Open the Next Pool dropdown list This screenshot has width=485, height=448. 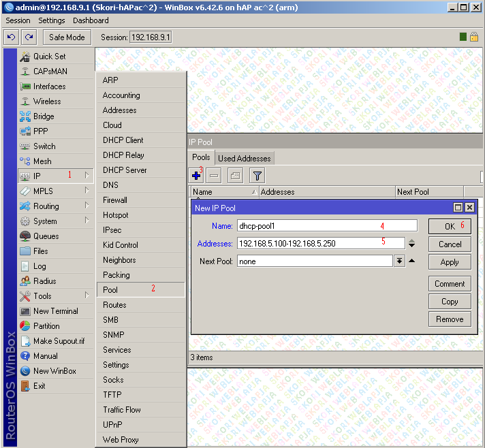[399, 261]
